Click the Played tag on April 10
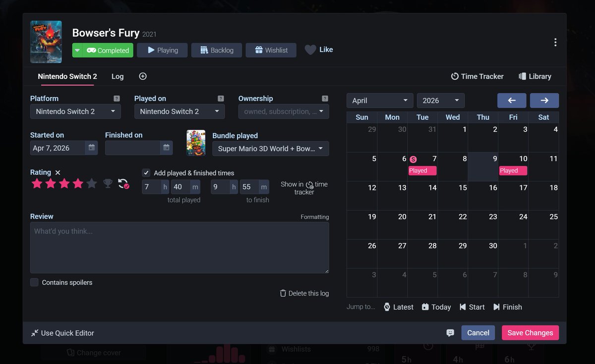Image resolution: width=595 pixels, height=364 pixels. 513,171
